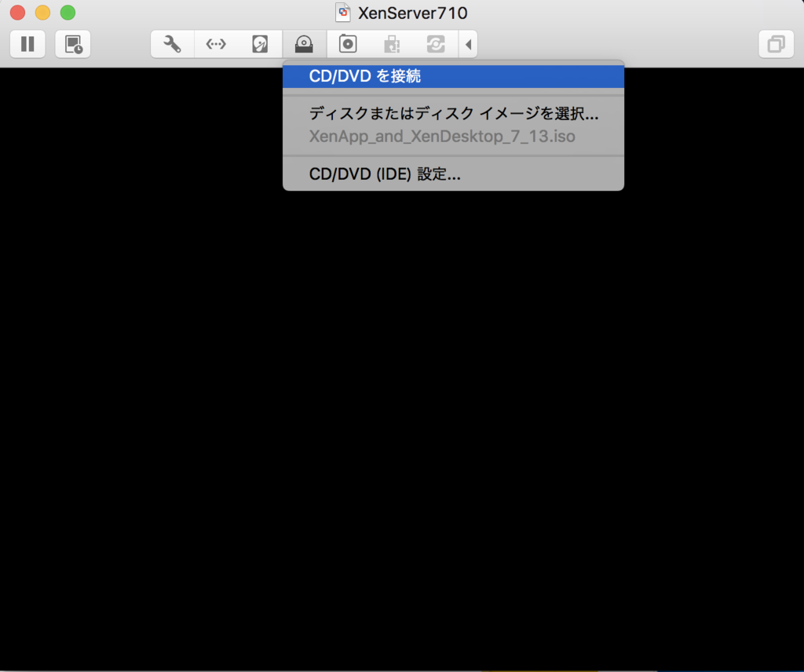Select XenApp_and_XenDesktop_7_13.iso entry
This screenshot has height=672, width=804.
(x=453, y=137)
